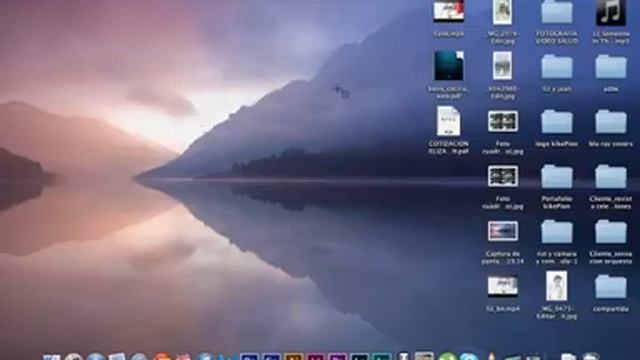Select the Captura de pantalla screenshot file
The width and height of the screenshot is (640, 360).
pos(503,231)
